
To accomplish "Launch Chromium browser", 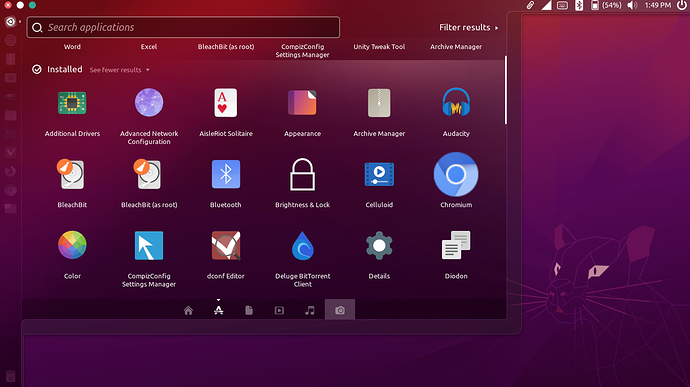I will pyautogui.click(x=456, y=174).
